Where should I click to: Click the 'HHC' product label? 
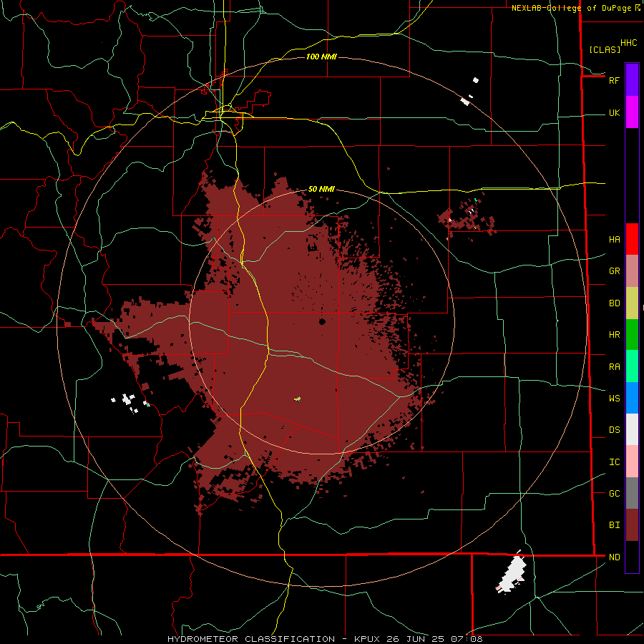coord(628,43)
